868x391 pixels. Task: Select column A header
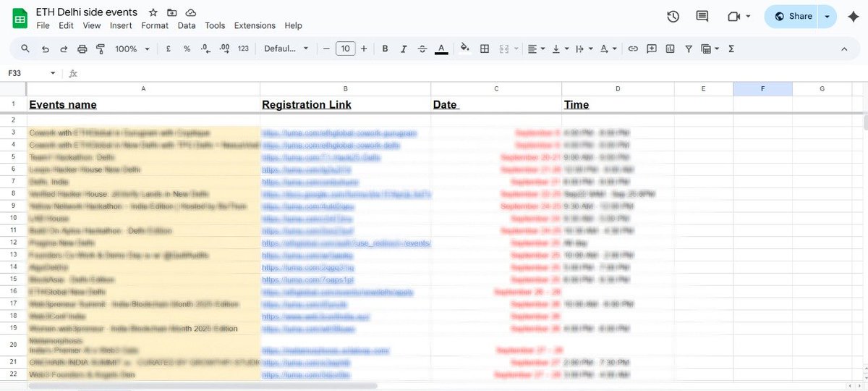[143, 88]
